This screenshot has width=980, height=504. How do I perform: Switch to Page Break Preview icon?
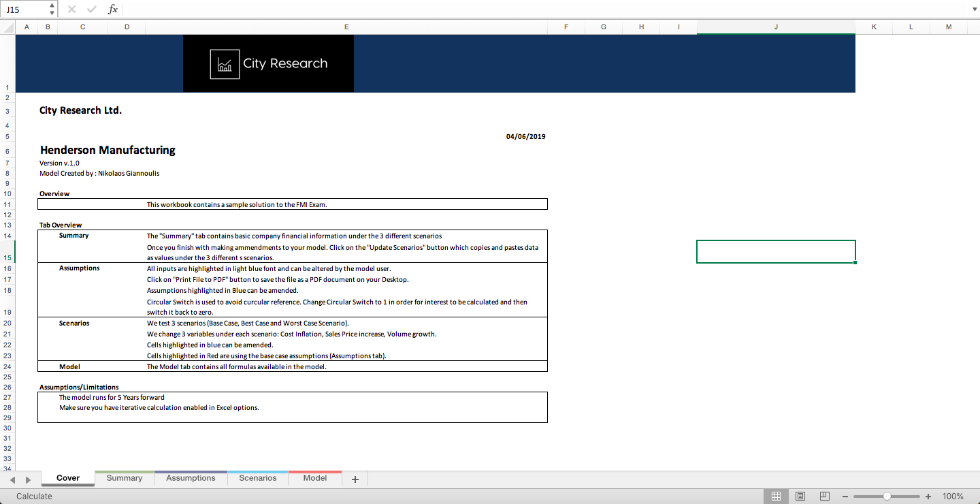point(824,497)
